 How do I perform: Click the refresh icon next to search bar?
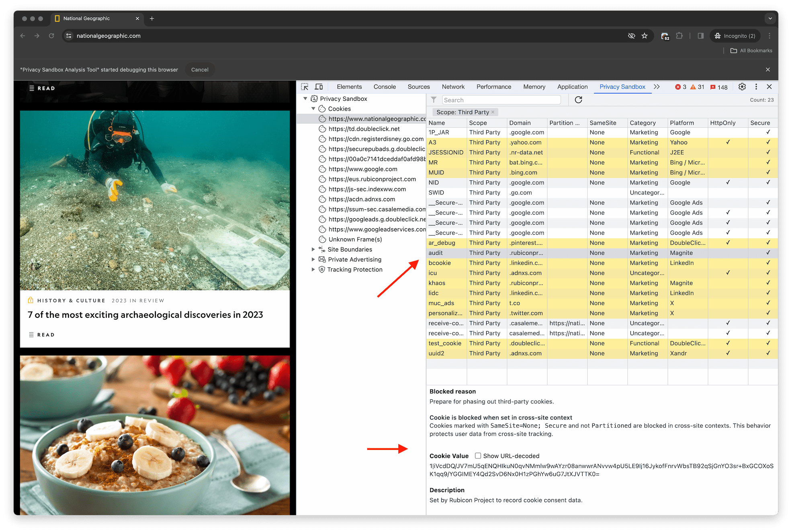coord(579,100)
